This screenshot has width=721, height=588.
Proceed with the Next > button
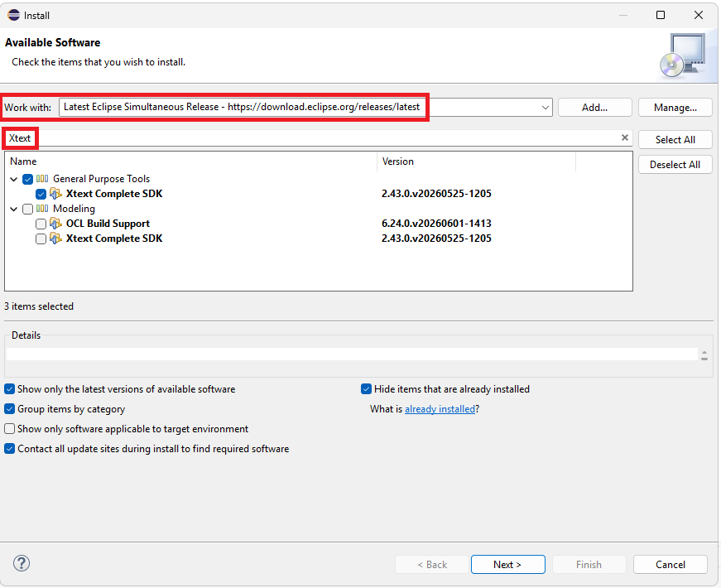click(508, 565)
